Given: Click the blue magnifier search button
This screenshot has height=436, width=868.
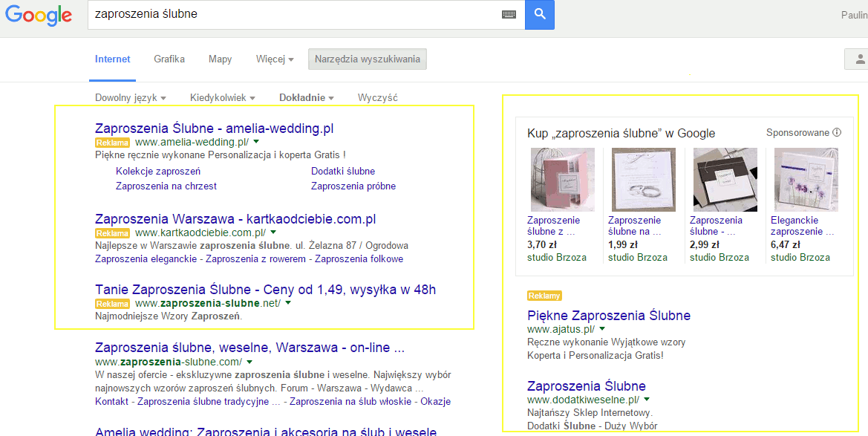Looking at the screenshot, I should pyautogui.click(x=540, y=14).
